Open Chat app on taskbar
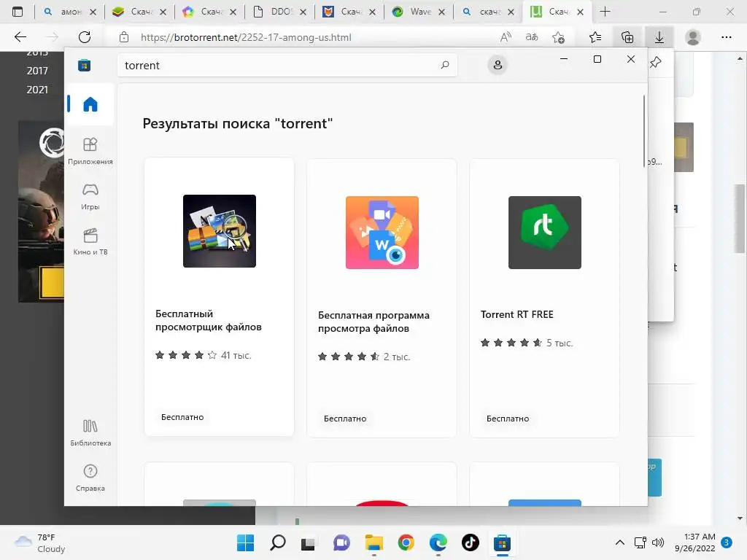747x560 pixels. [341, 542]
